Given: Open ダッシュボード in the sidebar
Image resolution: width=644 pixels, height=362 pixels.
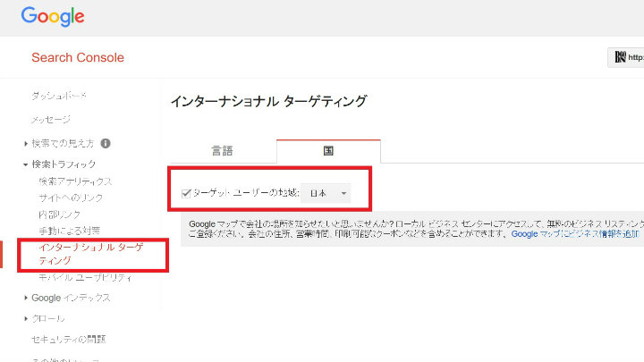Looking at the screenshot, I should (x=59, y=96).
